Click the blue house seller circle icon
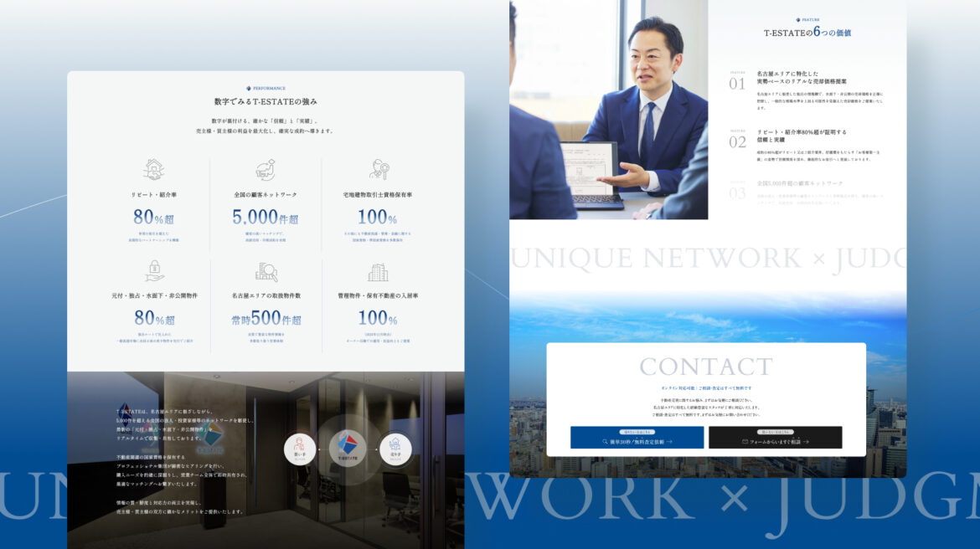 point(395,449)
